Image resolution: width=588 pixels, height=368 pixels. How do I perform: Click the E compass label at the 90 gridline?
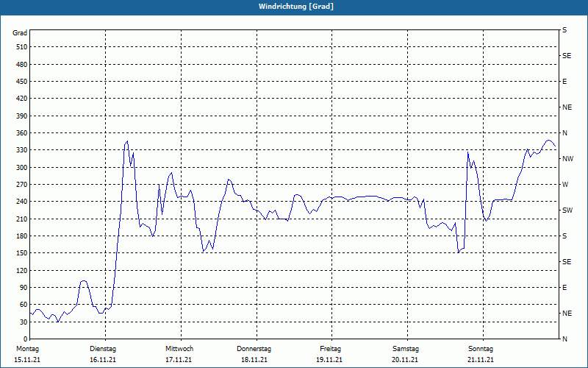pyautogui.click(x=564, y=288)
